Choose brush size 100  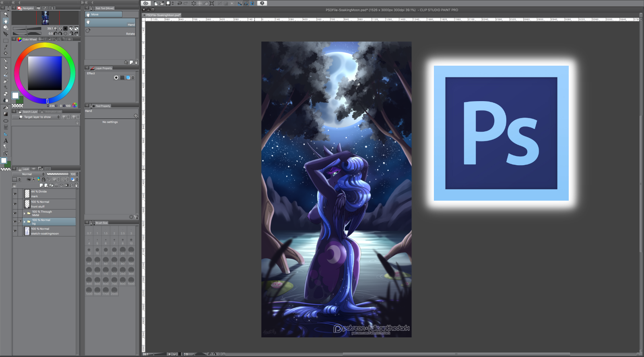(x=131, y=262)
